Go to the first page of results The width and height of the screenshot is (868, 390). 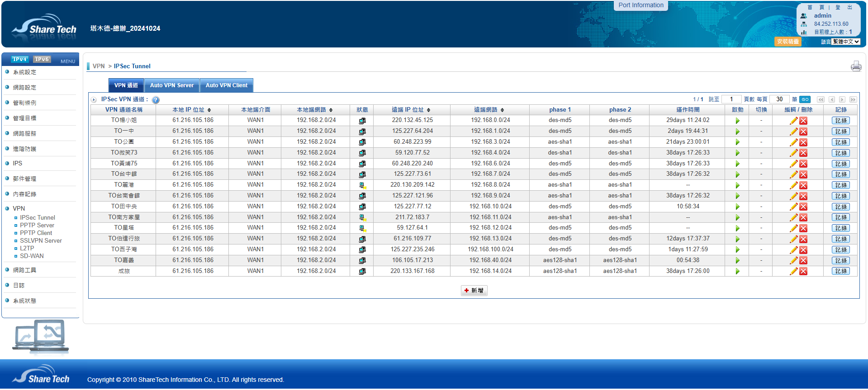[821, 99]
